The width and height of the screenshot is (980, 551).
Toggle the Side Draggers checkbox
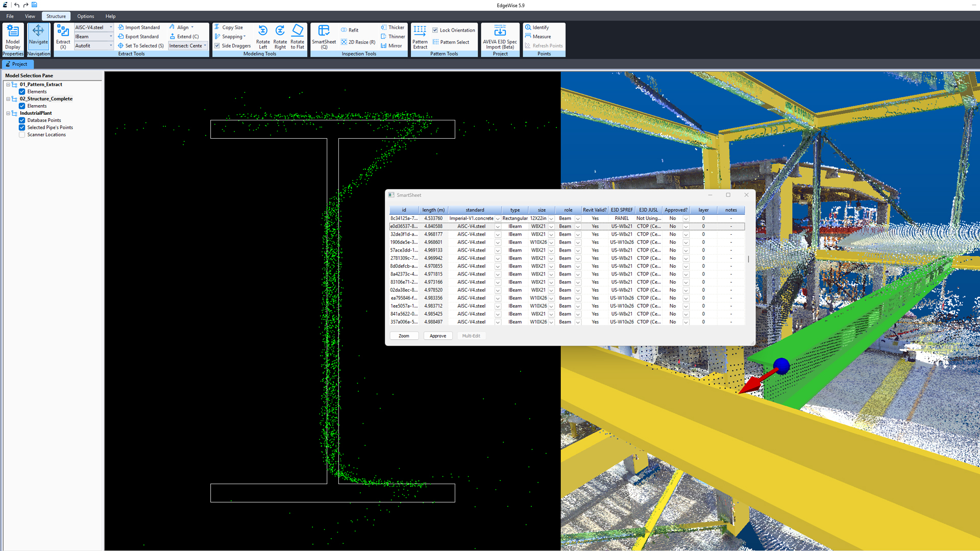pos(217,45)
